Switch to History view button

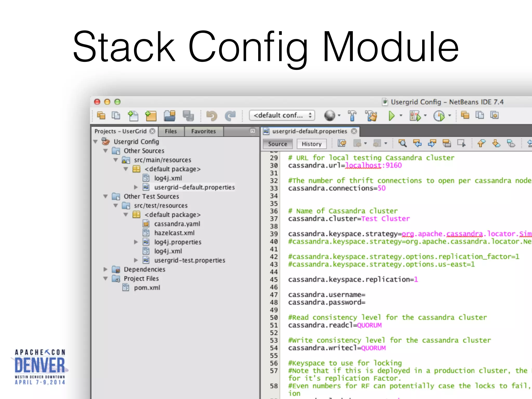[x=312, y=144]
